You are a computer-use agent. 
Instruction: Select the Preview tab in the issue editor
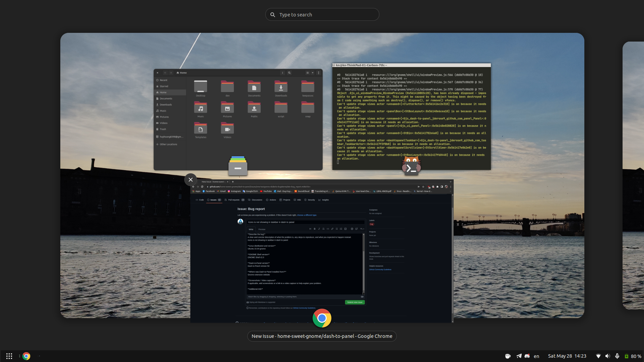[x=262, y=229]
